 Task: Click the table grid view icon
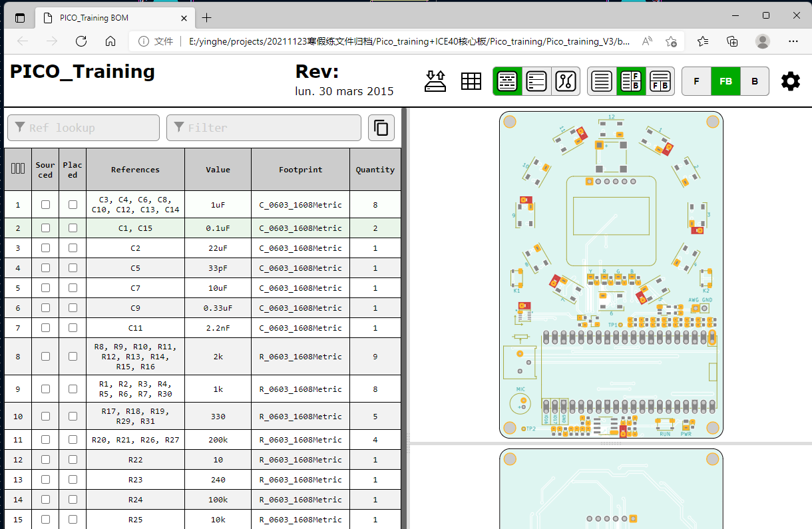pos(471,81)
